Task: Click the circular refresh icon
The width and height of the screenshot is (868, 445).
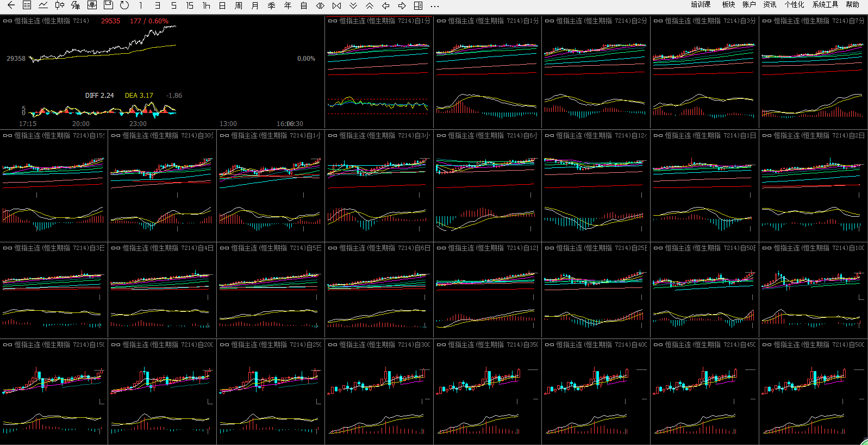Action: point(124,5)
